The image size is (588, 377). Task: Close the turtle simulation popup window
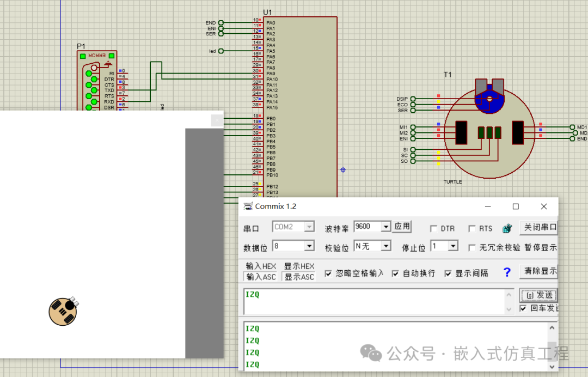point(217,120)
